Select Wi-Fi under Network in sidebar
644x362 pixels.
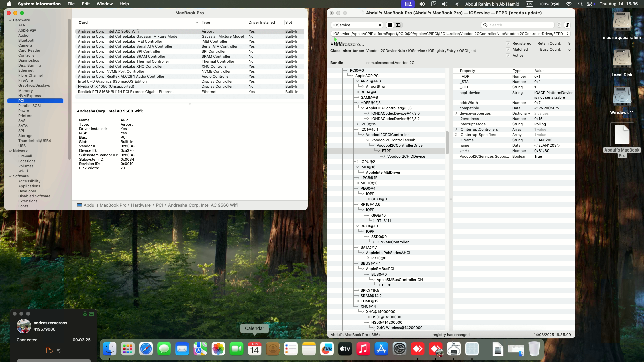pyautogui.click(x=23, y=171)
